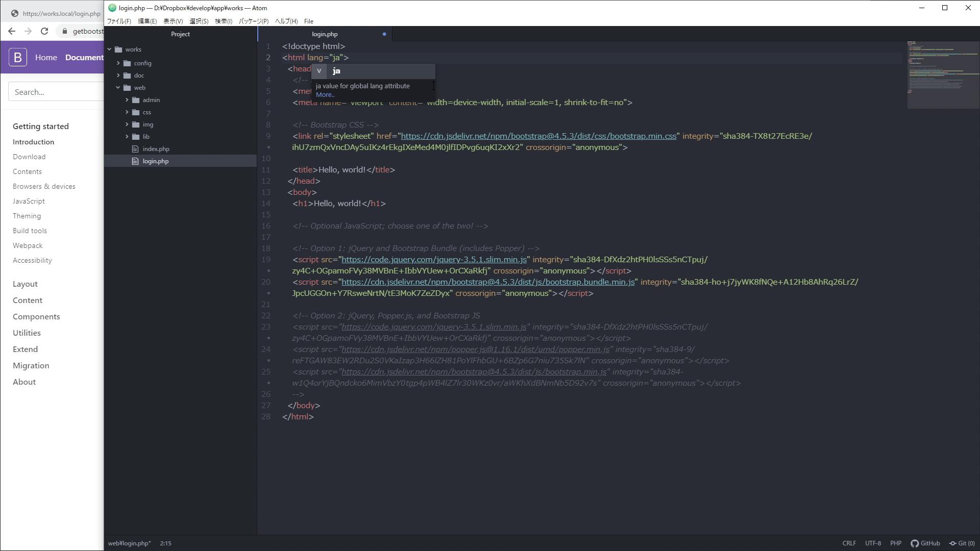Click the Atom app icon in title bar
980x551 pixels.
(x=112, y=8)
